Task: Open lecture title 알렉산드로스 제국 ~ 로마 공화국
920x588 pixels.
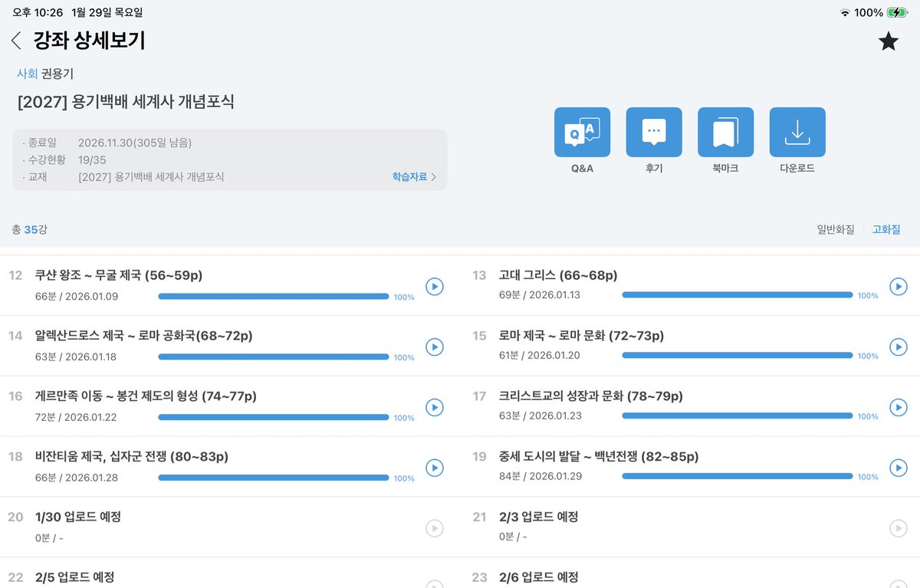Action: tap(143, 336)
